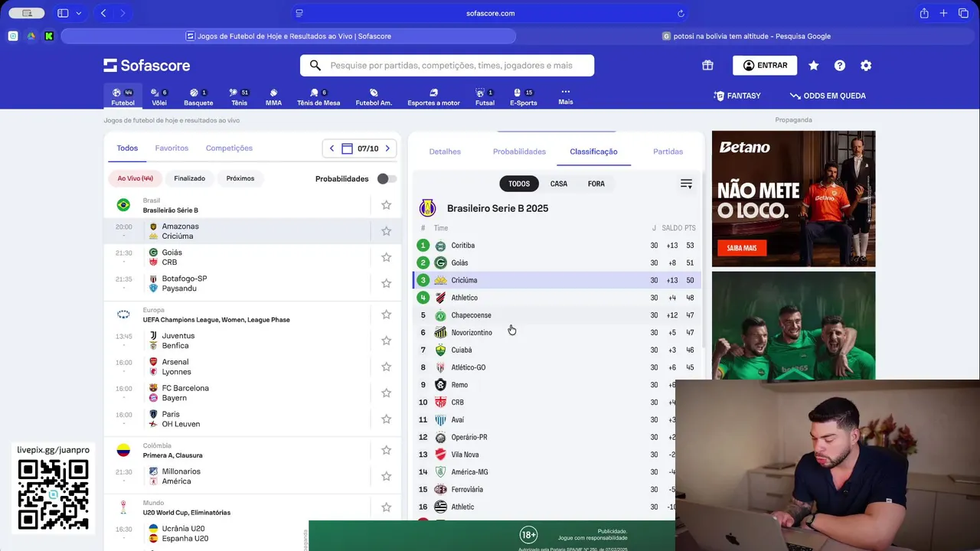Open ODDS EM QUEDA link
980x551 pixels.
pyautogui.click(x=828, y=96)
